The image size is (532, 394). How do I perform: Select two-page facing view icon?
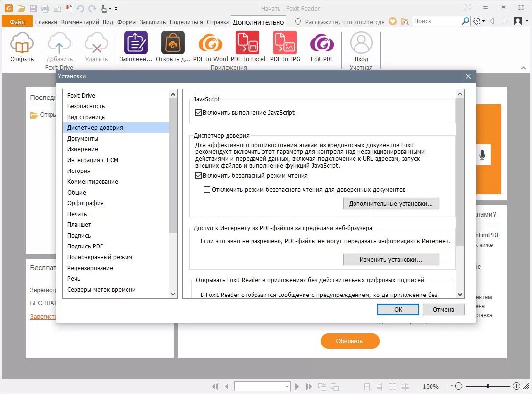click(392, 386)
